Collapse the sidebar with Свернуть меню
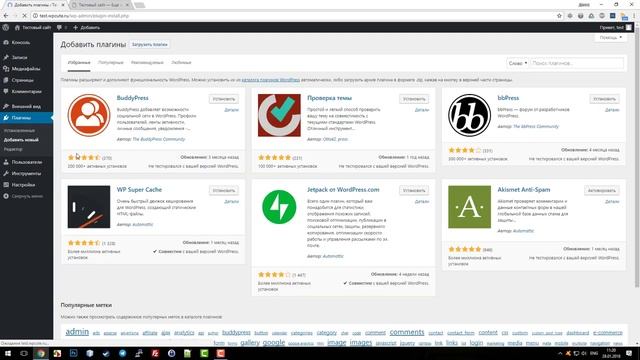640x360 pixels. click(x=26, y=196)
